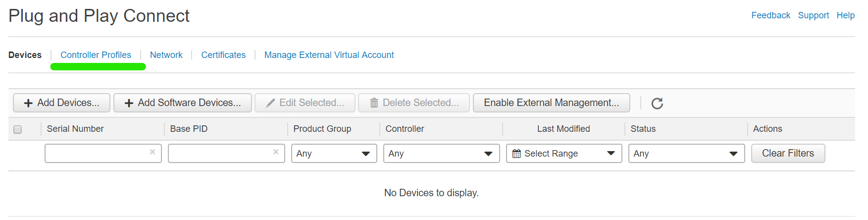
Task: Focus the Serial Number filter field
Action: tap(103, 154)
